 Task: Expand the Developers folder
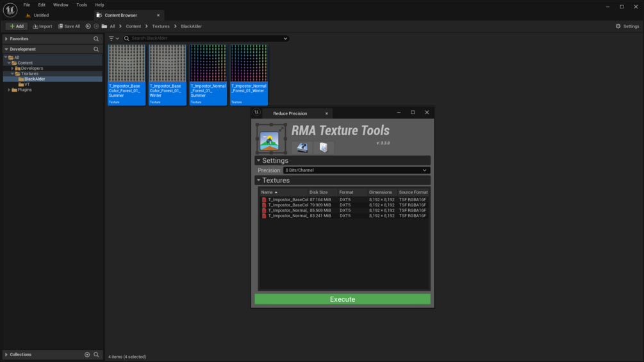click(x=13, y=68)
